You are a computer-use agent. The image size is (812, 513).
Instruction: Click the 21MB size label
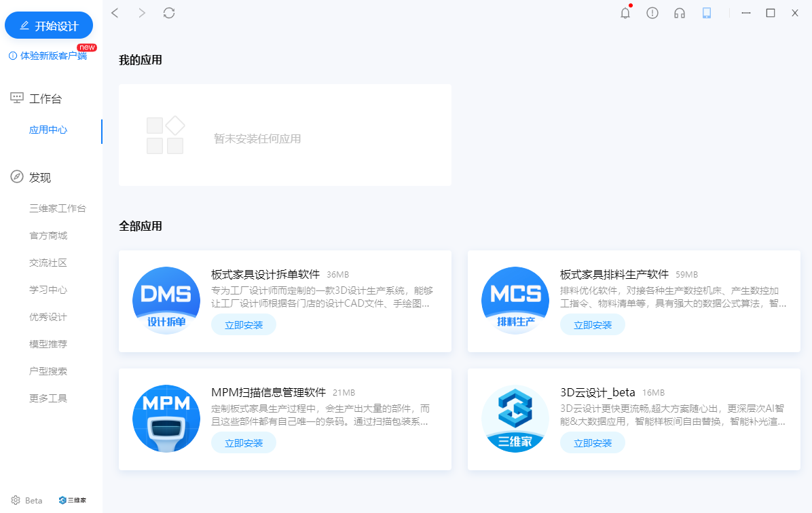pos(344,393)
